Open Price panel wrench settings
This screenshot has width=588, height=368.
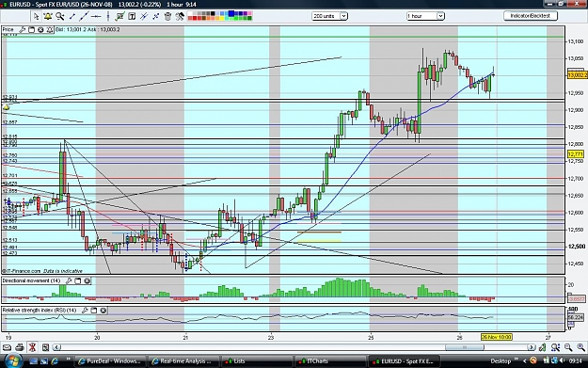point(23,29)
